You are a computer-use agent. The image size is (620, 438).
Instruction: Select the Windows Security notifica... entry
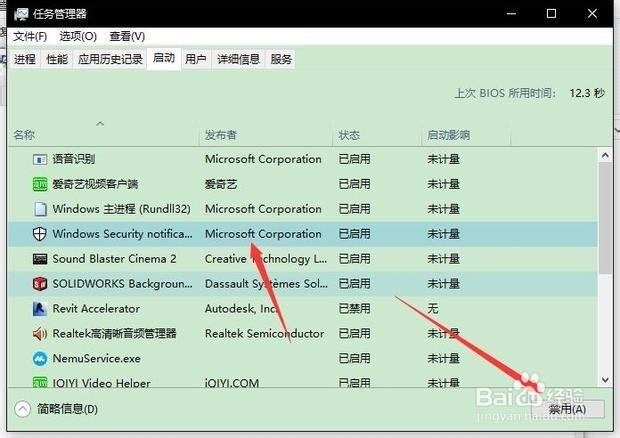point(123,234)
